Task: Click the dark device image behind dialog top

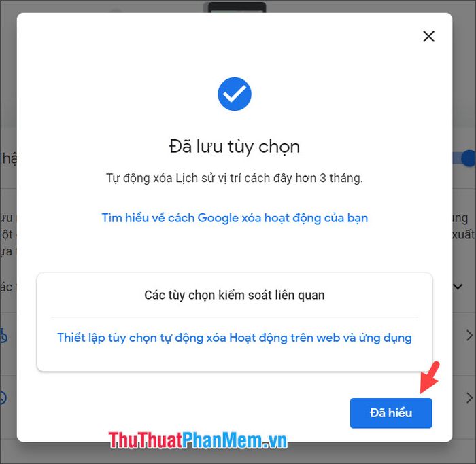Action: 235,7
